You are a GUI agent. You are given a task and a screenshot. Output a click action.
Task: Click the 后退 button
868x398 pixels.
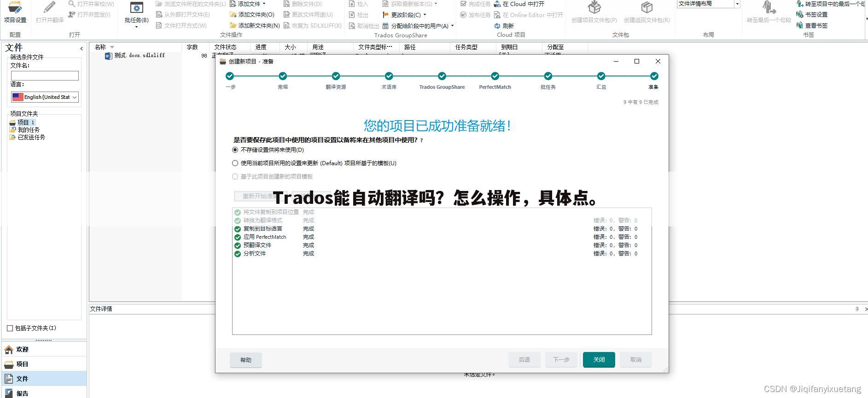point(524,360)
